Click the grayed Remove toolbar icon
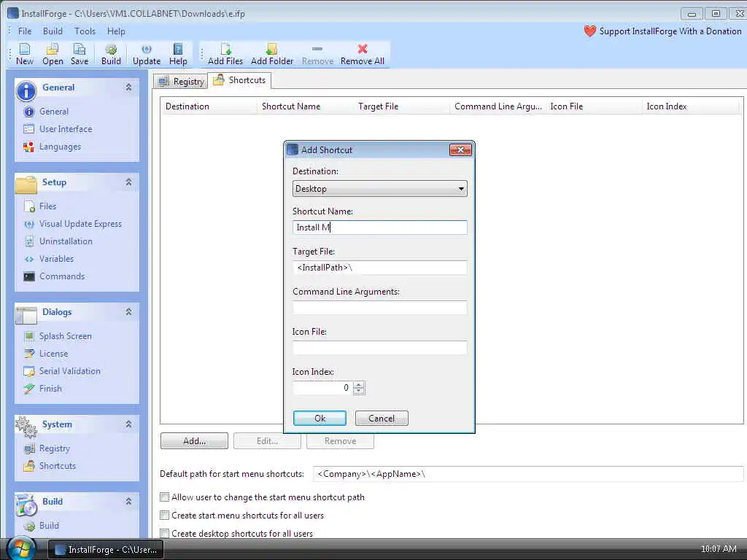747x560 pixels. 317,54
